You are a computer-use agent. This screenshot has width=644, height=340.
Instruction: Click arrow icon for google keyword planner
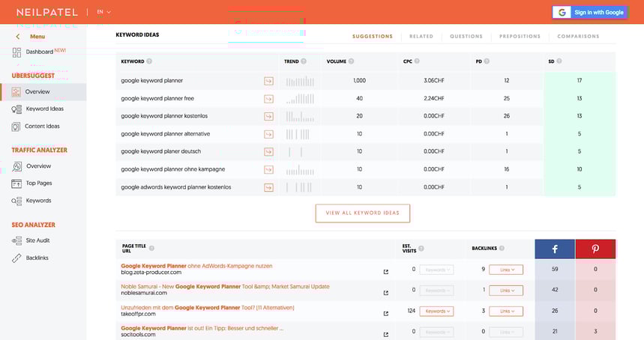coord(268,81)
